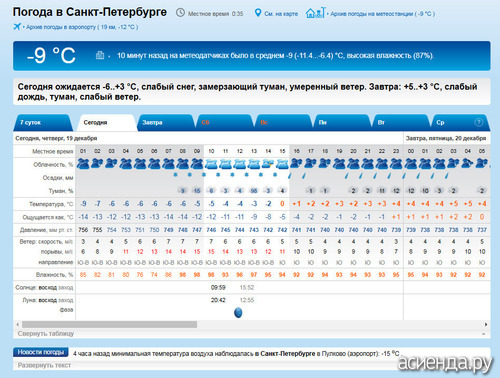The height and width of the screenshot is (378, 500).
Task: Click the map pin location icon
Action: pos(258,13)
